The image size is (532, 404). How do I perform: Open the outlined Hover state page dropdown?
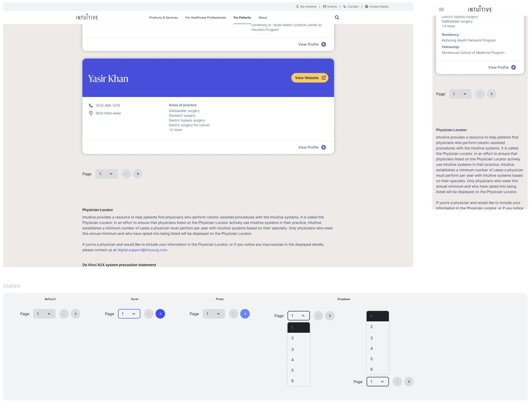pyautogui.click(x=129, y=314)
